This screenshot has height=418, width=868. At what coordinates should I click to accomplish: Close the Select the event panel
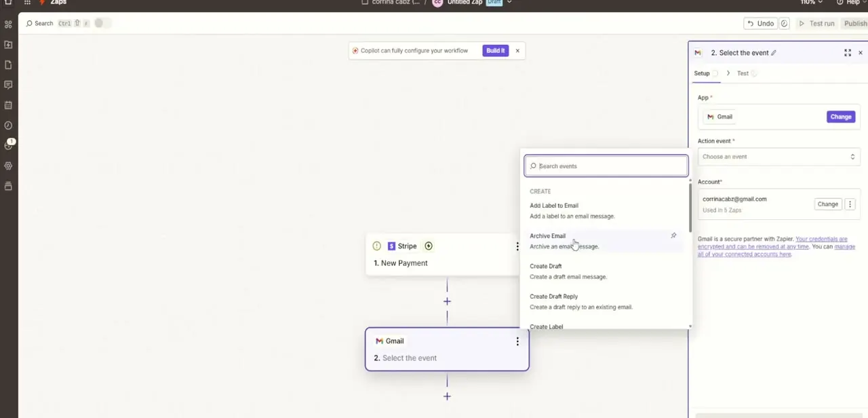[x=861, y=53]
